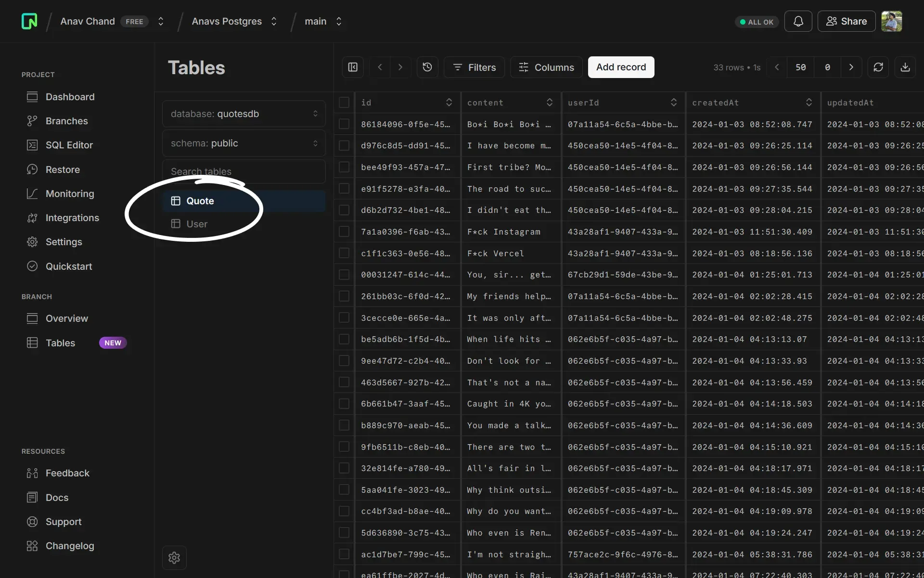
Task: Expand the database quotesdb dropdown
Action: (x=244, y=114)
